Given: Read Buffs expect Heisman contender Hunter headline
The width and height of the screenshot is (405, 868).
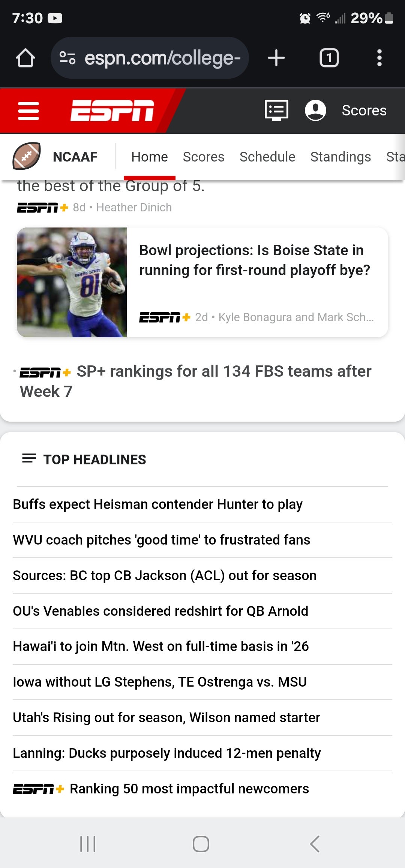Looking at the screenshot, I should click(x=157, y=504).
